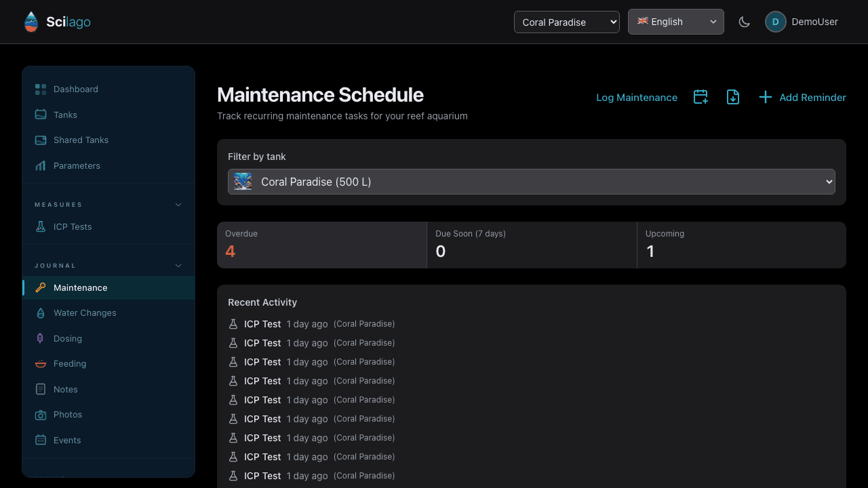Viewport: 868px width, 488px height.
Task: Open the Feeding bowl icon
Action: [41, 364]
